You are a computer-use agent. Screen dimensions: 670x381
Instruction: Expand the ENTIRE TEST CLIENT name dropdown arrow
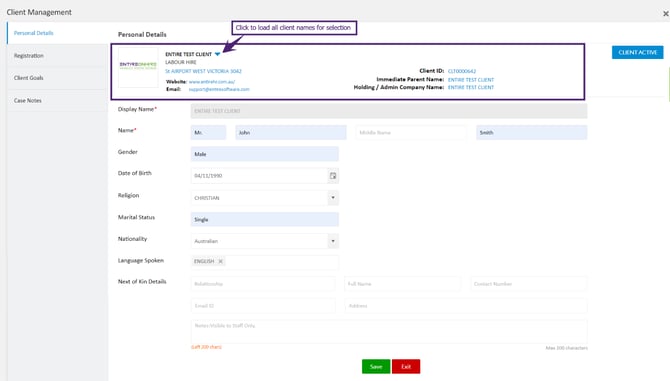point(217,54)
